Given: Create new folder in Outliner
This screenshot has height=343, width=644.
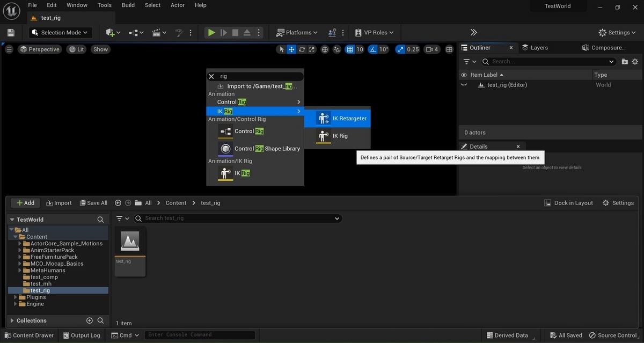Looking at the screenshot, I should (x=625, y=61).
